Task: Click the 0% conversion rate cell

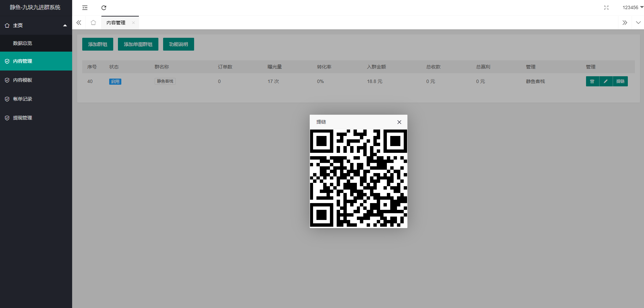Action: [x=320, y=81]
